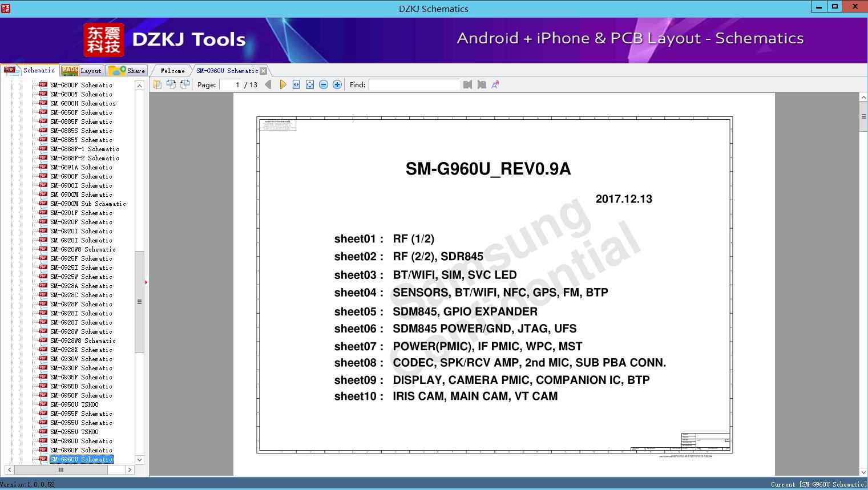Switch to the Welcome tab
868x490 pixels.
pyautogui.click(x=172, y=71)
